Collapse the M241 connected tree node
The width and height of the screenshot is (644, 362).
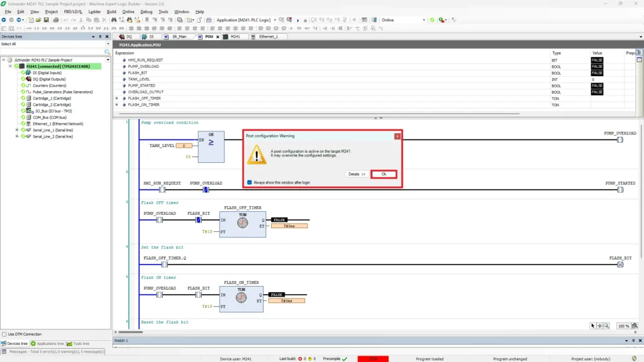point(10,66)
